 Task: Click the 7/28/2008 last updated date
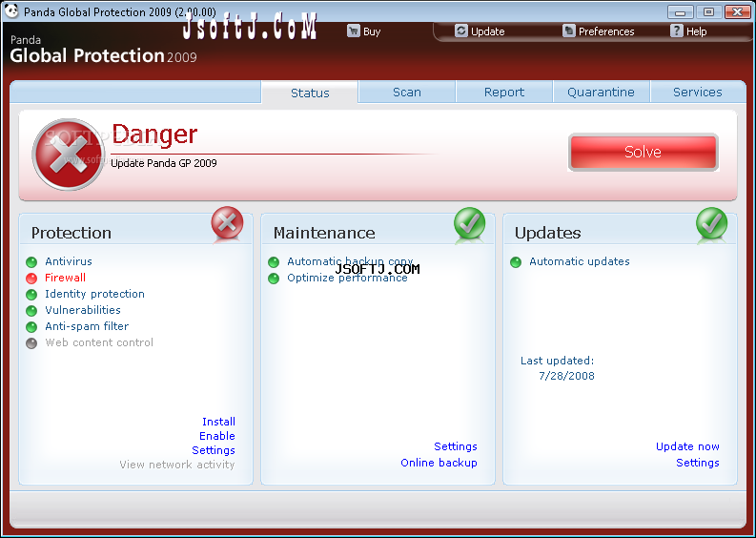(x=566, y=376)
